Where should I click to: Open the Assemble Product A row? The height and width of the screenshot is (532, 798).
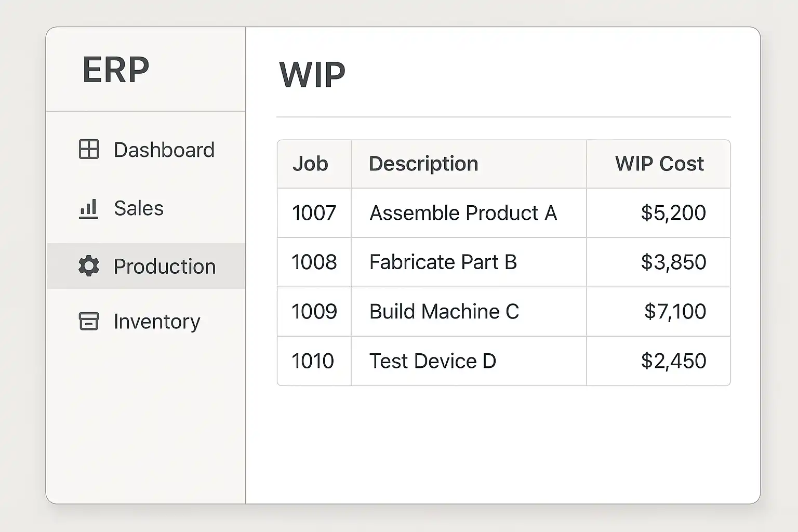point(463,213)
